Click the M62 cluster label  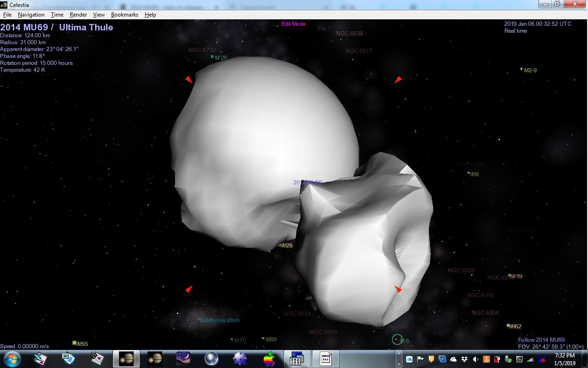click(516, 327)
